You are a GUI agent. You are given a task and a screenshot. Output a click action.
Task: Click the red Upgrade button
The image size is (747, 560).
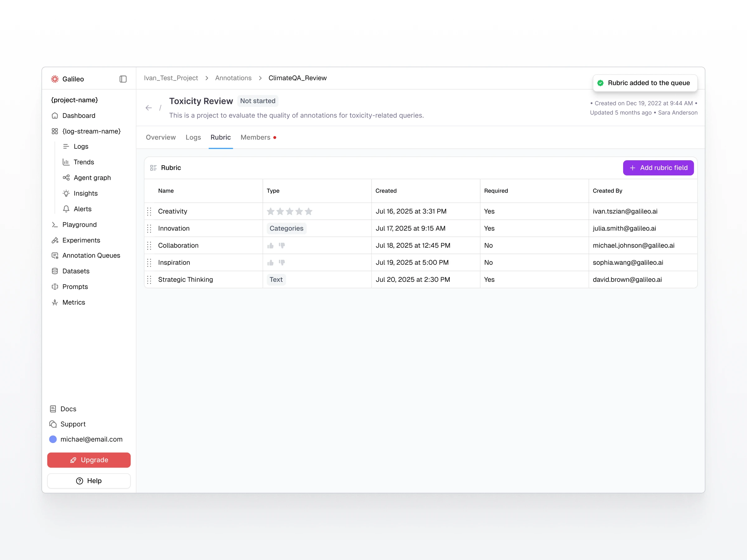(x=89, y=460)
